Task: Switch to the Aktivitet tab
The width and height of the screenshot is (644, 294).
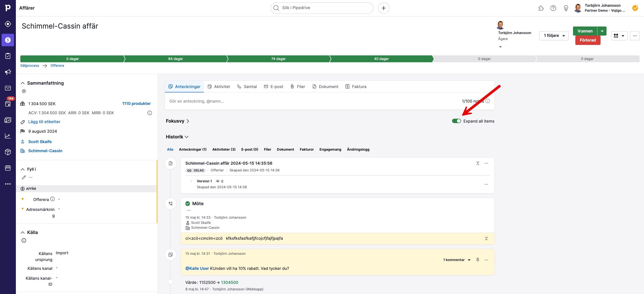Action: click(x=219, y=86)
